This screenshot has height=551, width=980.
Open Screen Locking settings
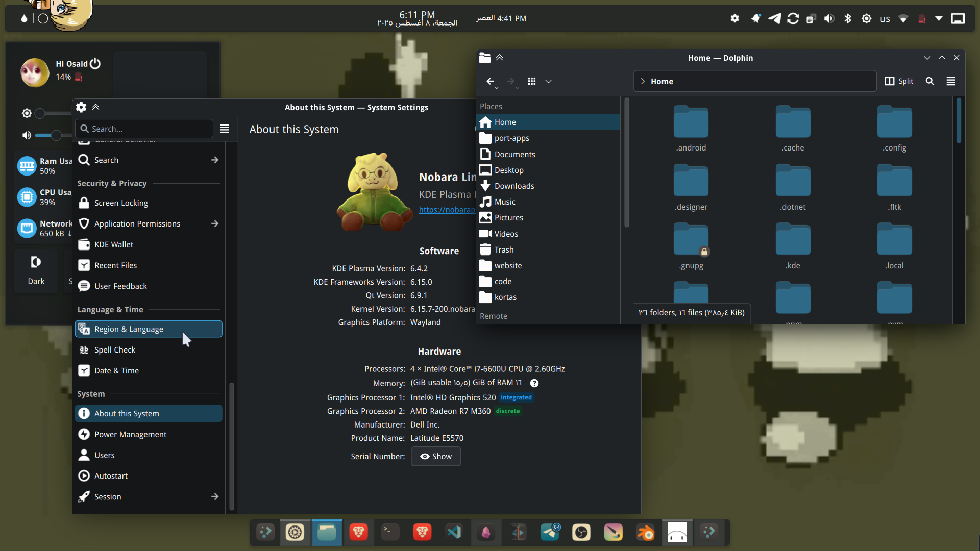(x=149, y=203)
